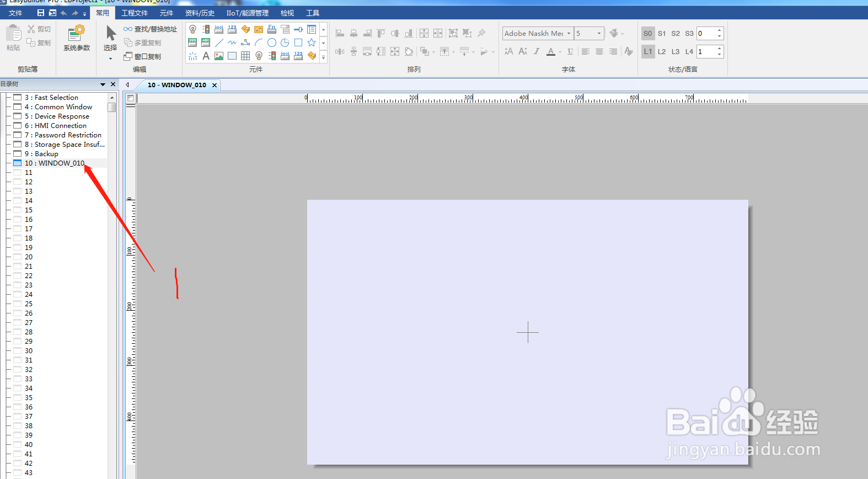Expand the 选择 select tool dropdown arrow

[x=110, y=58]
